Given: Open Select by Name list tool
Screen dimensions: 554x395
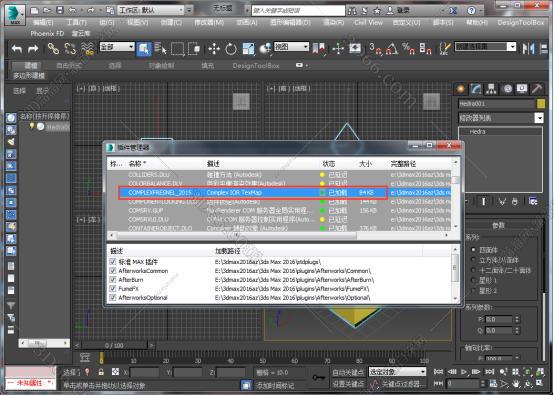Looking at the screenshot, I should pyautogui.click(x=160, y=49).
